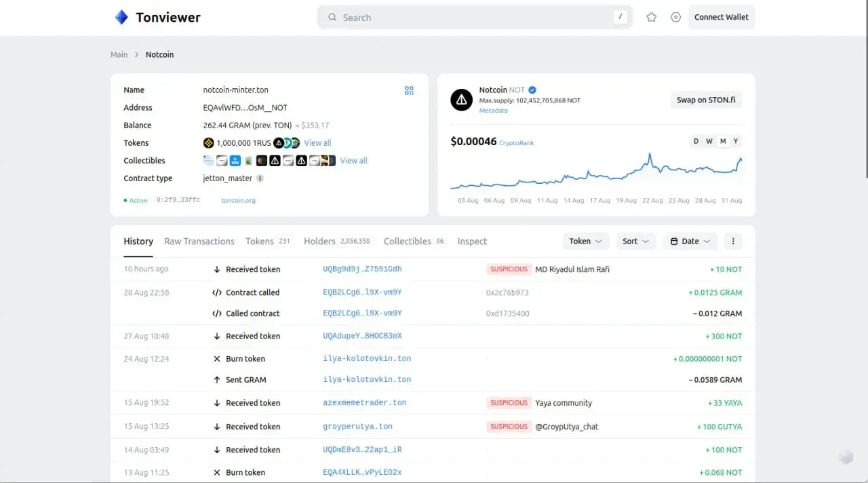Switch to History tab
Image resolution: width=868 pixels, height=483 pixels.
(x=138, y=241)
